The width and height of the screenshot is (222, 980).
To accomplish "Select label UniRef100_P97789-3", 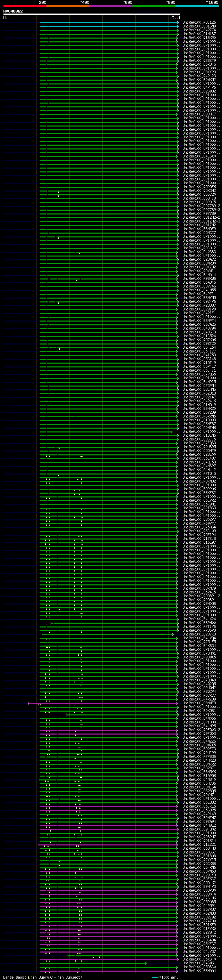I will [201, 210].
